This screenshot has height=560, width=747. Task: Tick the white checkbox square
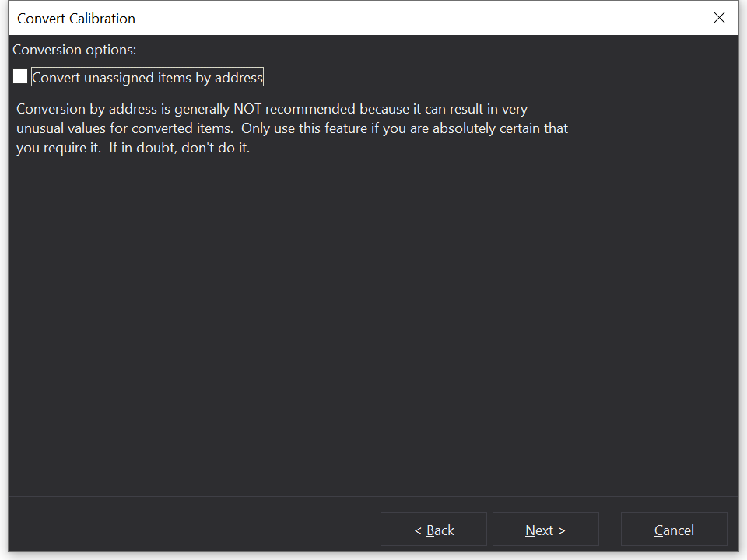(20, 77)
